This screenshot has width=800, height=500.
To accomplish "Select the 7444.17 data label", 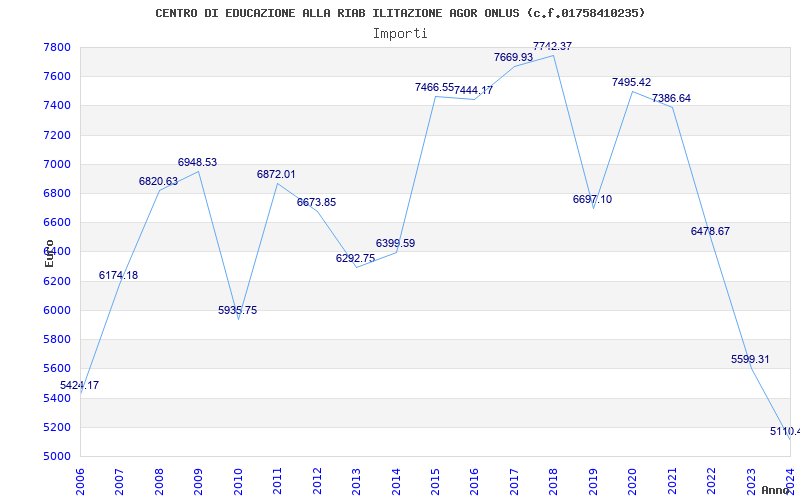I will [473, 90].
